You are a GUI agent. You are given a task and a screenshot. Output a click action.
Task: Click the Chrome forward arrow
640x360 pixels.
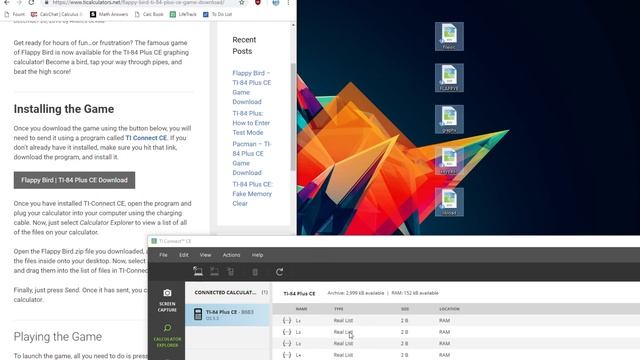(19, 2)
